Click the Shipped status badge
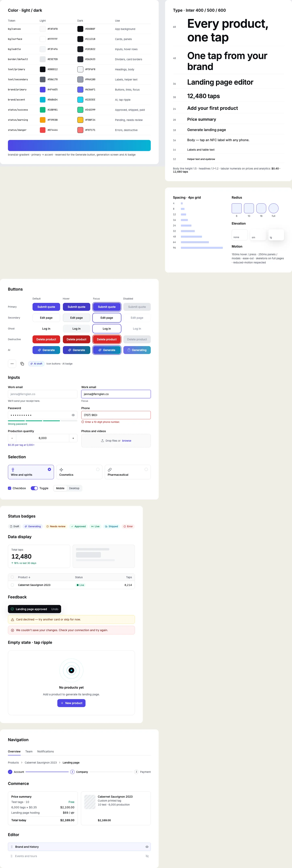This screenshot has height=868, width=292. (111, 526)
